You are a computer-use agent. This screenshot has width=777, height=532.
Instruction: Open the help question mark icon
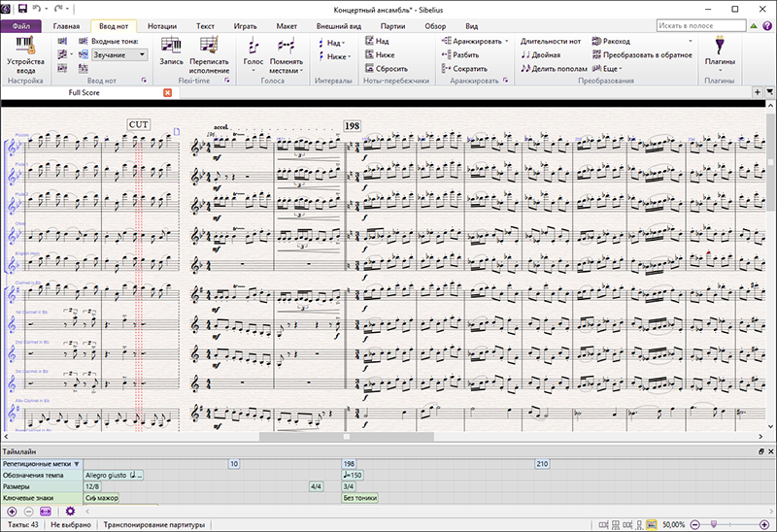tap(767, 26)
